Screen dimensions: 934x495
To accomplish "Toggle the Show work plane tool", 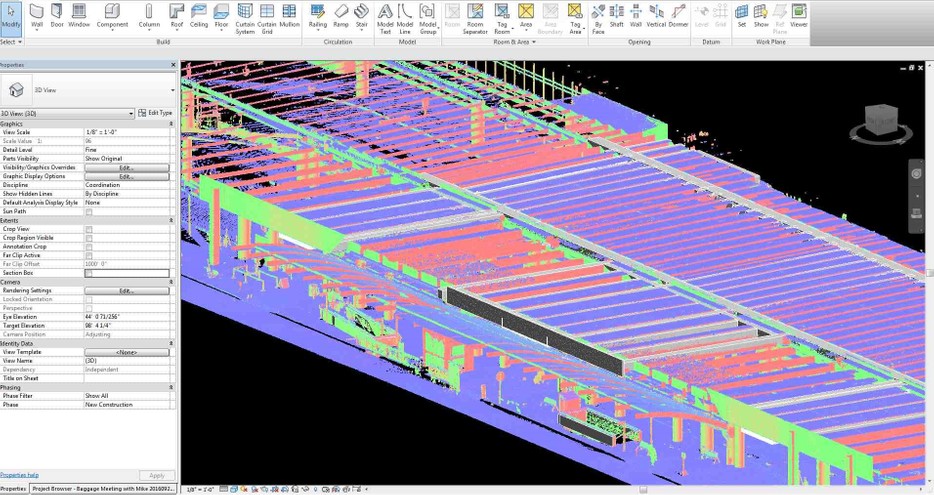I will point(761,17).
